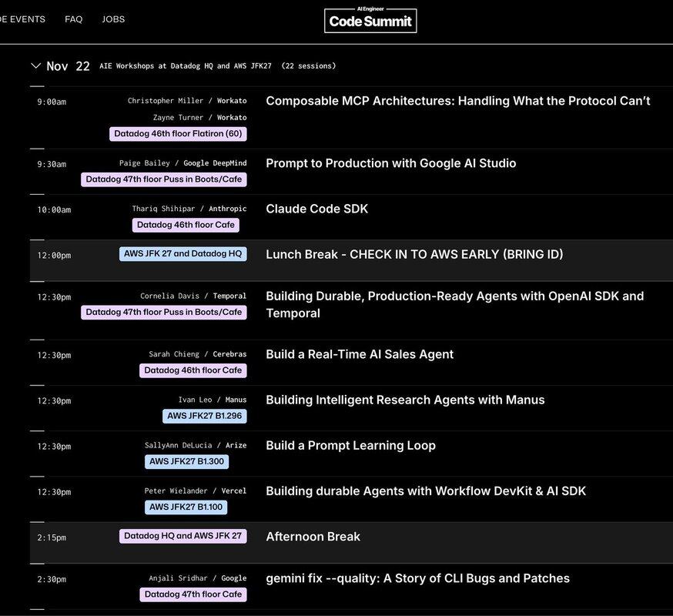Click the AI Engineer Code Summit logo

pos(370,20)
